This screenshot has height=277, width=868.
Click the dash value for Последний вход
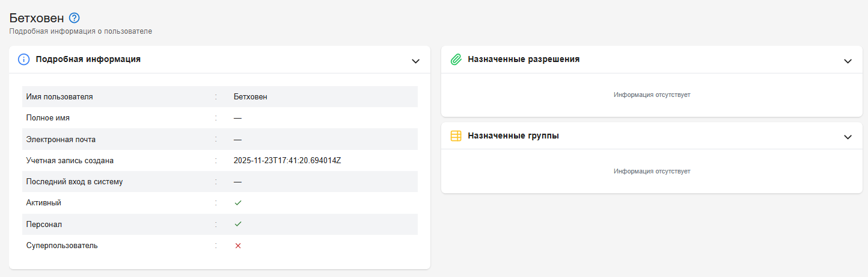pyautogui.click(x=237, y=181)
